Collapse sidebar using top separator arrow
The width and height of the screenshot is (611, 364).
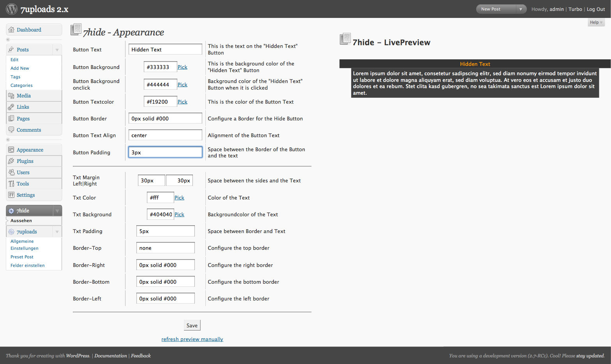click(8, 40)
